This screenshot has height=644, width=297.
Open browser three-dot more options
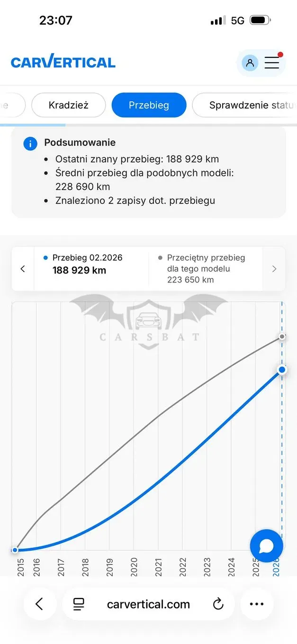(x=256, y=604)
